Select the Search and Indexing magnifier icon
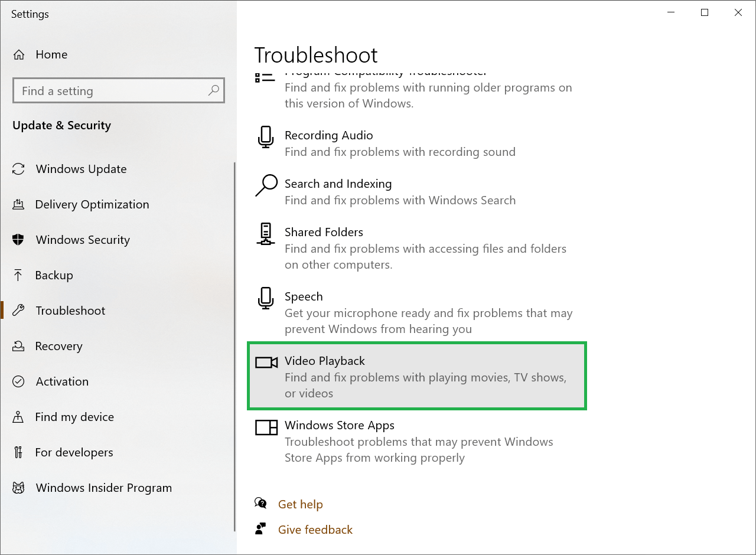The width and height of the screenshot is (756, 555). [x=265, y=186]
